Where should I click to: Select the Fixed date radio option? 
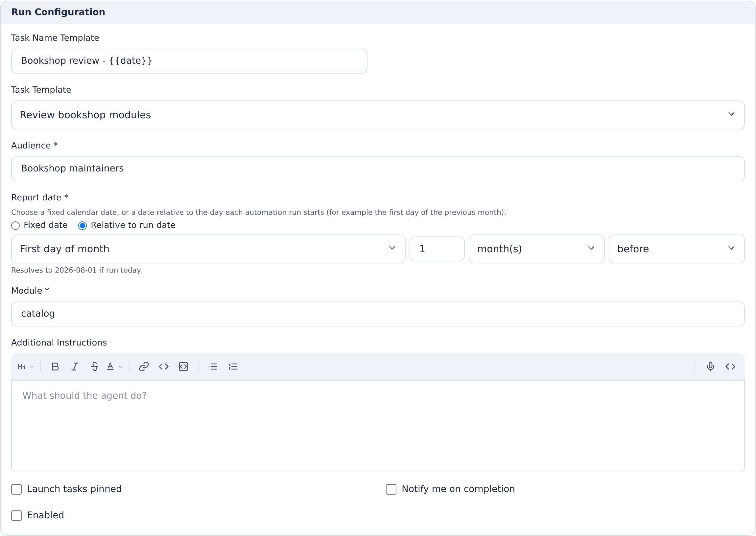tap(15, 226)
